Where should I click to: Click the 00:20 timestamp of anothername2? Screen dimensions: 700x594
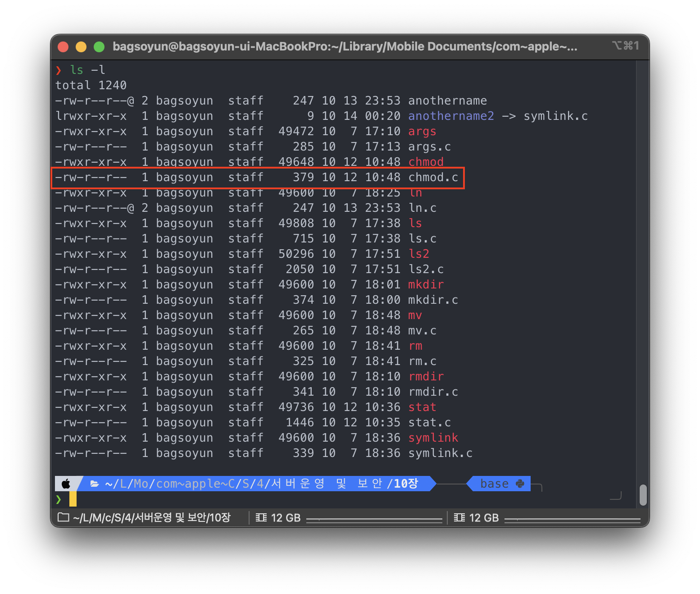coord(383,116)
